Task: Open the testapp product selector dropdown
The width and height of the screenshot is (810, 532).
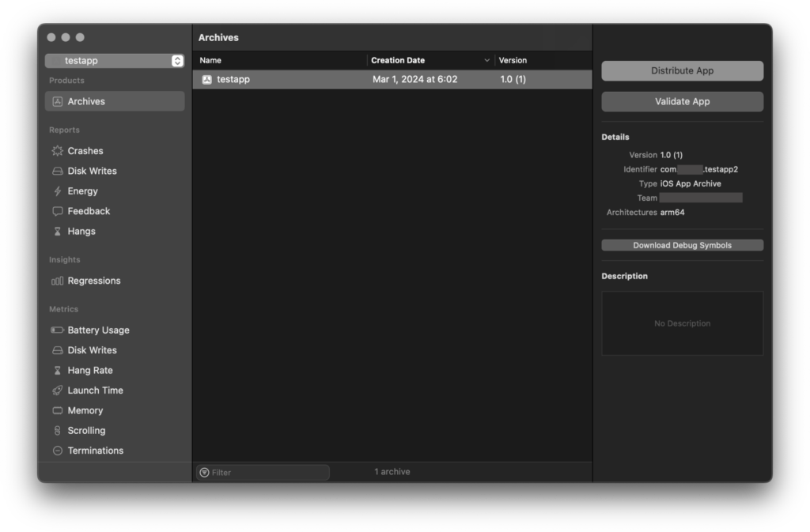Action: click(115, 61)
